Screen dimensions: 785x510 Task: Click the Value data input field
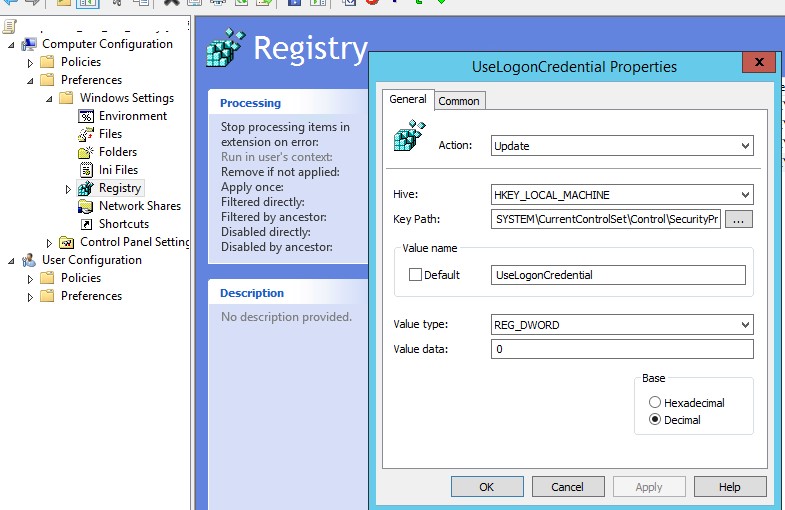point(621,349)
